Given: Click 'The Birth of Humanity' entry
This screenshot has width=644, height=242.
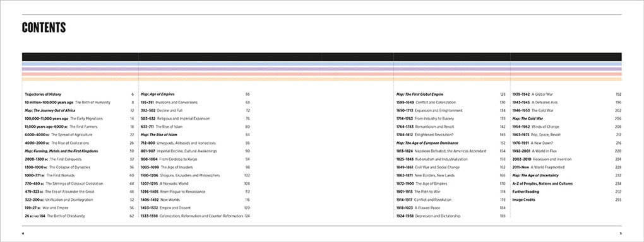Looking at the screenshot, I should point(93,102).
